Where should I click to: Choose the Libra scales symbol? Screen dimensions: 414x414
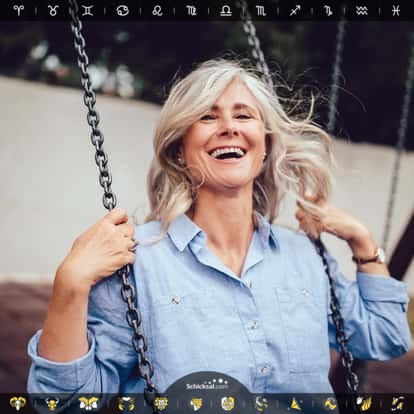click(x=226, y=10)
